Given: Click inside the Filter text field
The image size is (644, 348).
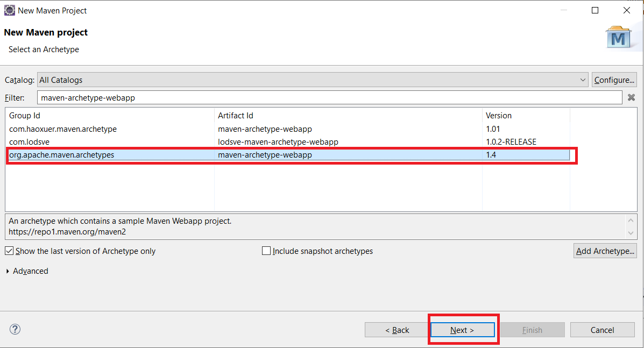Looking at the screenshot, I should click(x=329, y=97).
